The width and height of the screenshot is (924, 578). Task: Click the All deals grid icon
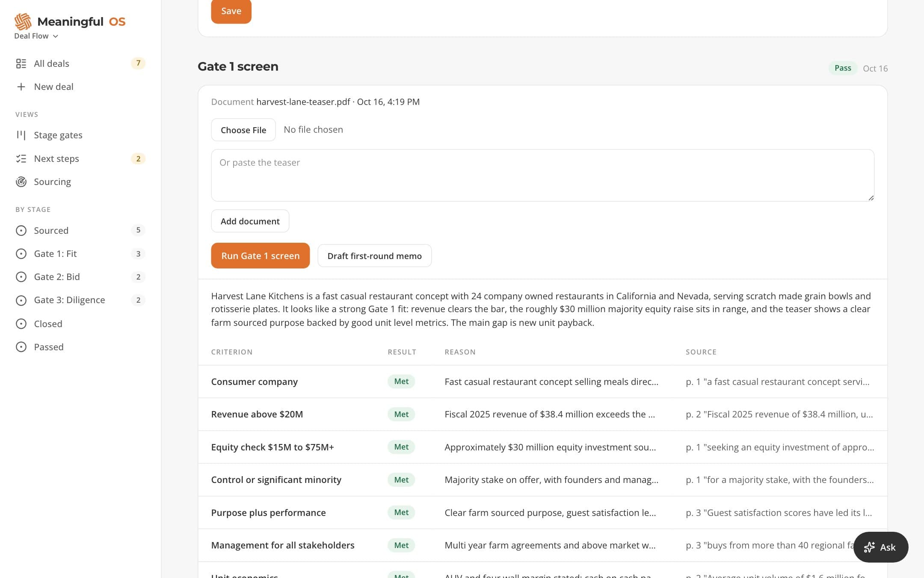pos(21,63)
